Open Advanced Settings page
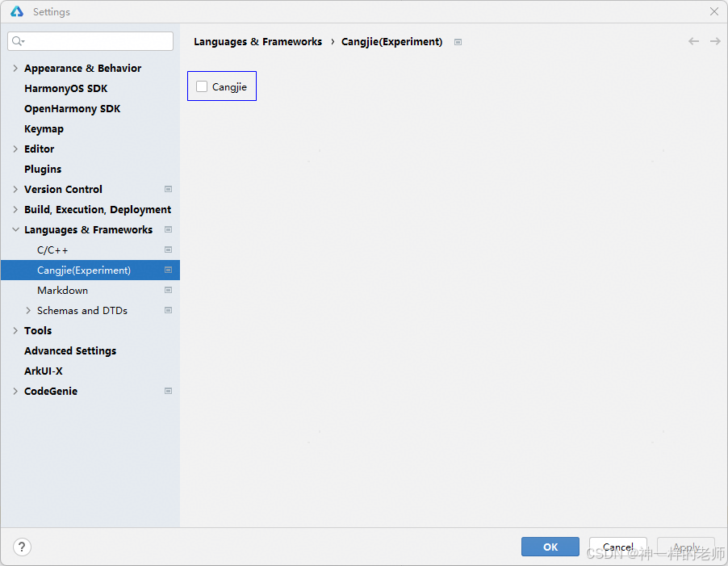 click(70, 351)
